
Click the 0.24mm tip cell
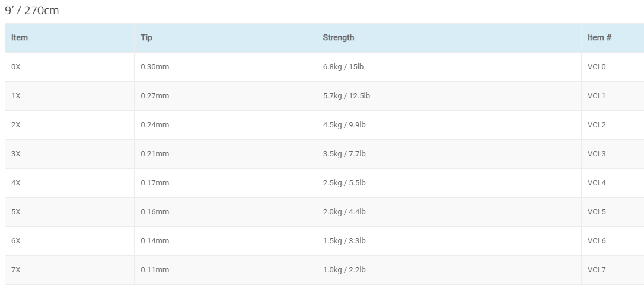point(225,125)
